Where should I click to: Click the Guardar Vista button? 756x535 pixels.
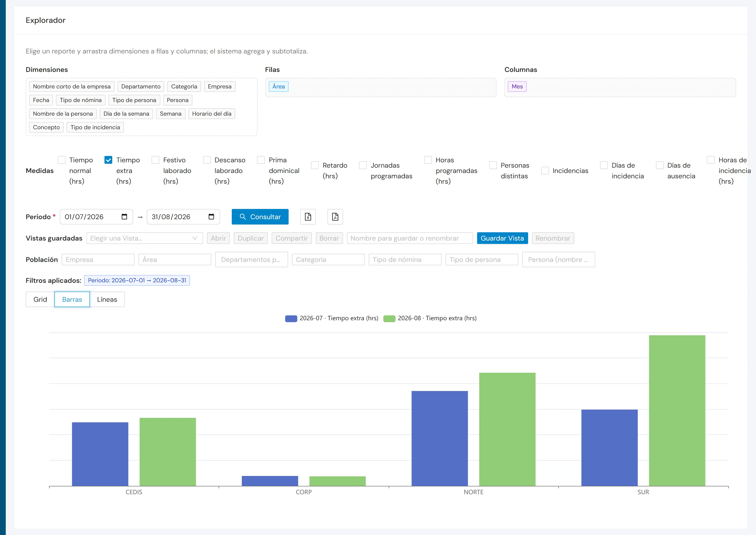click(x=502, y=238)
